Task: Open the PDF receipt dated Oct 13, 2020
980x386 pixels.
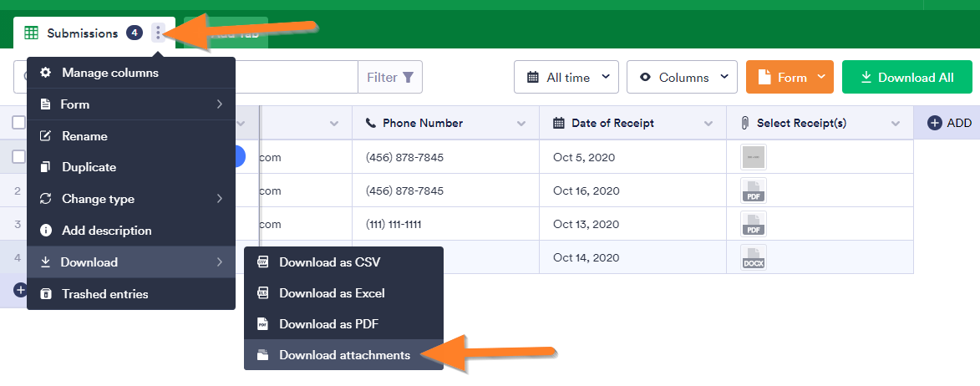Action: tap(753, 224)
